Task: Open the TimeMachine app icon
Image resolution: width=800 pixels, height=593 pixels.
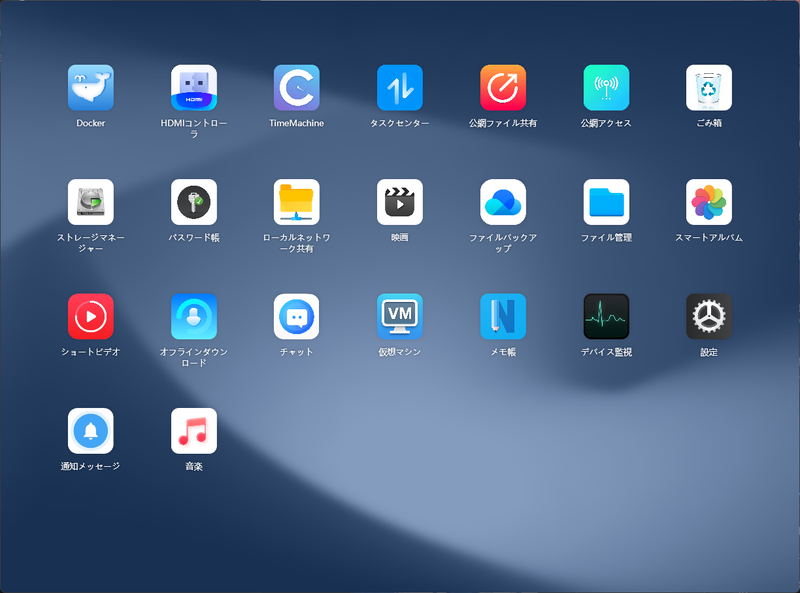Action: (x=296, y=87)
